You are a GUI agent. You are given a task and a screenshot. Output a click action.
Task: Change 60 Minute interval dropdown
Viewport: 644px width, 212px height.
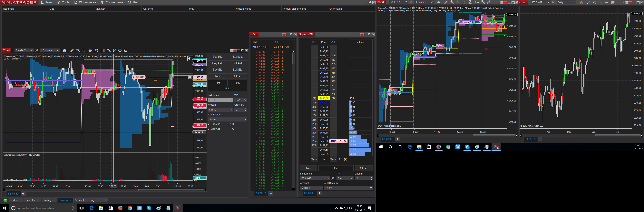pyautogui.click(x=424, y=2)
